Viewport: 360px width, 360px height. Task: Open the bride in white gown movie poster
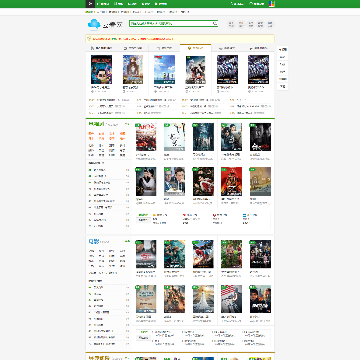click(x=203, y=299)
